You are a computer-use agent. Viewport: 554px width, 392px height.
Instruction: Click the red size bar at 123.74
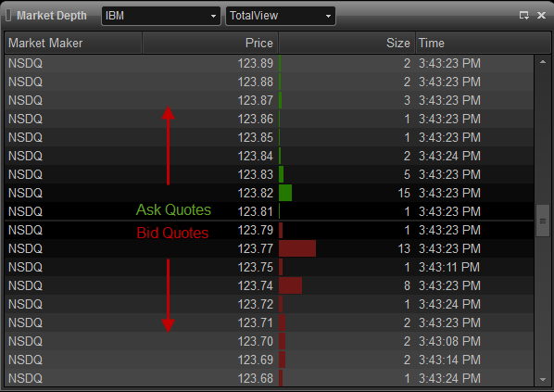coord(290,285)
